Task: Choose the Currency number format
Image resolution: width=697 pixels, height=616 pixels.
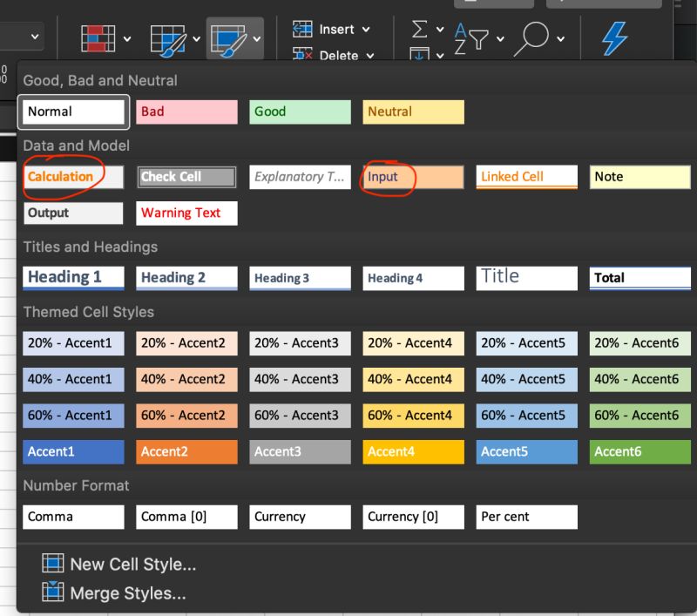Action: coord(300,517)
